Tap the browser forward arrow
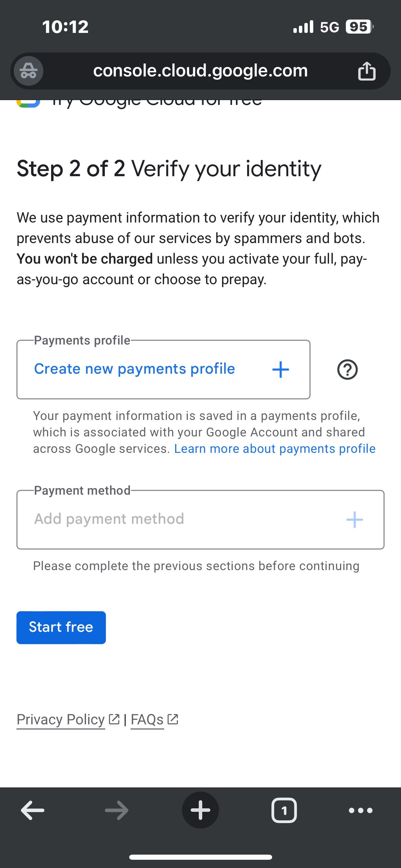Image resolution: width=401 pixels, height=868 pixels. tap(117, 810)
